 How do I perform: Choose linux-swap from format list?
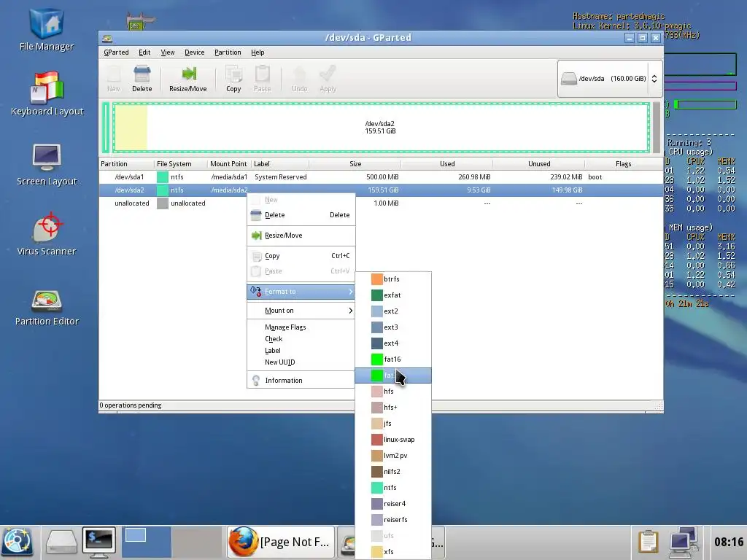pyautogui.click(x=393, y=440)
